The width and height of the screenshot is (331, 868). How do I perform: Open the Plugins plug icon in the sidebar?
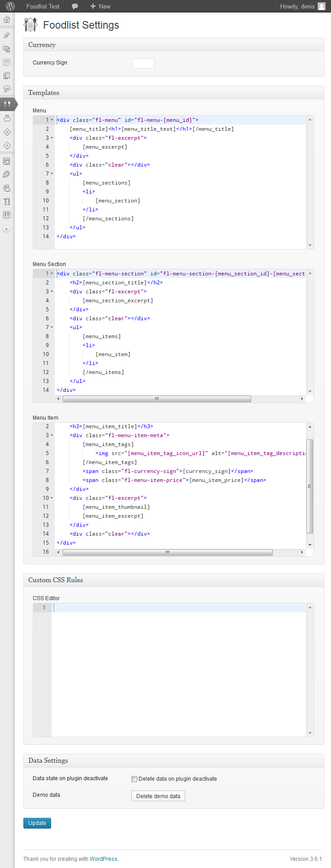7,174
